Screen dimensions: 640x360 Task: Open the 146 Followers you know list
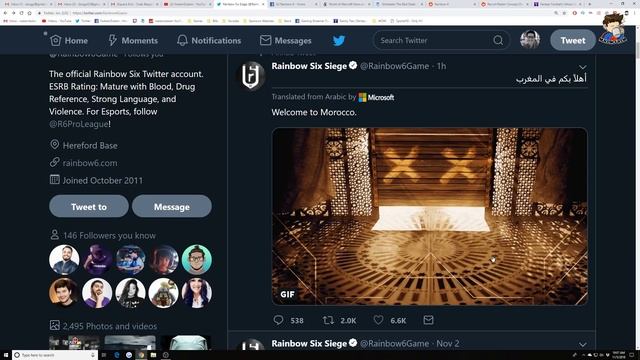[x=109, y=236]
